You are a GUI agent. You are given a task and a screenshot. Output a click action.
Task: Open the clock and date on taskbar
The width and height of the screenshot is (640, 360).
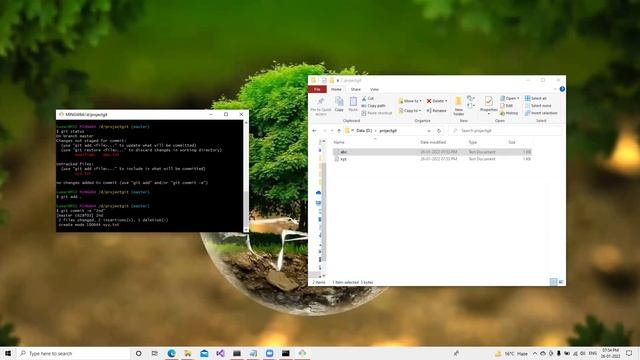coord(611,353)
